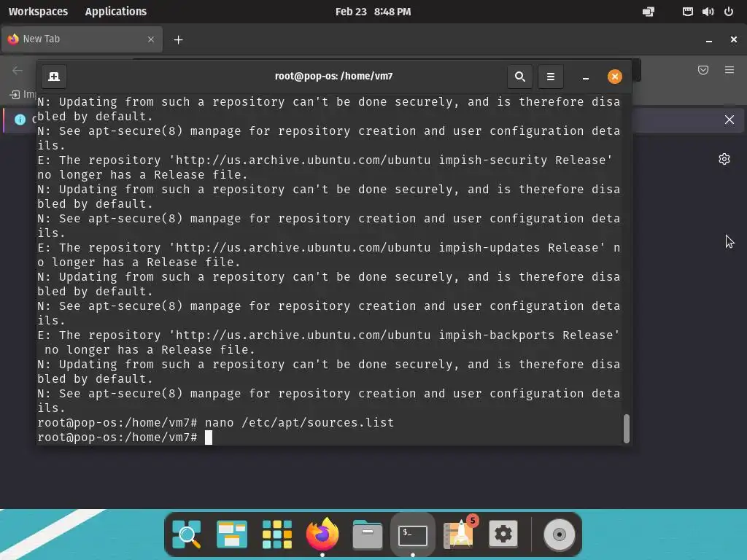Select the New Tab tab in Firefox
The width and height of the screenshot is (747, 560).
82,39
